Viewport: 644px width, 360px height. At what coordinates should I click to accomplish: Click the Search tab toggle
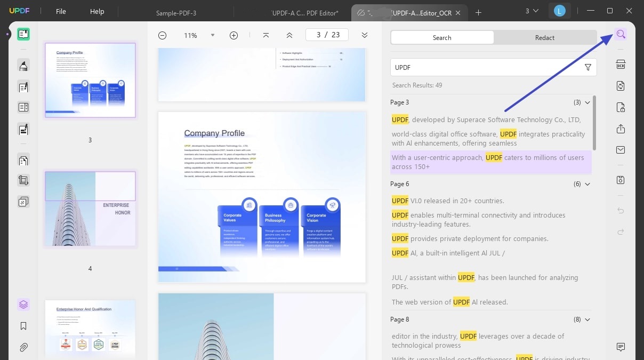tap(442, 37)
